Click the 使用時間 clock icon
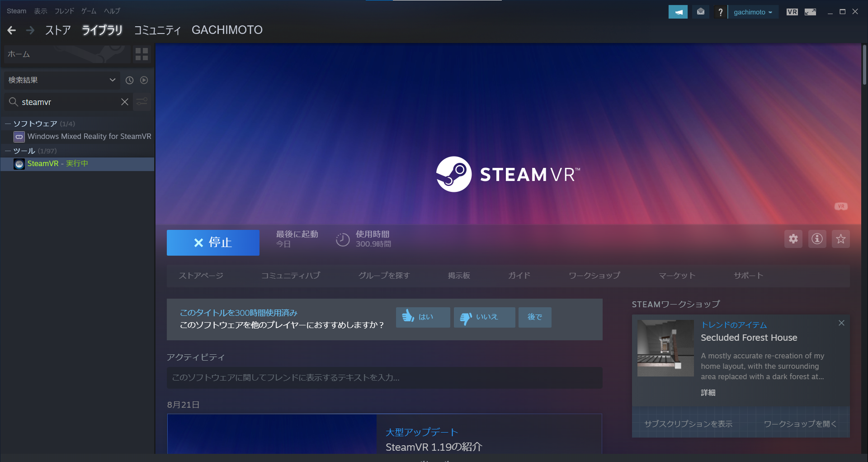This screenshot has width=868, height=462. pos(343,239)
